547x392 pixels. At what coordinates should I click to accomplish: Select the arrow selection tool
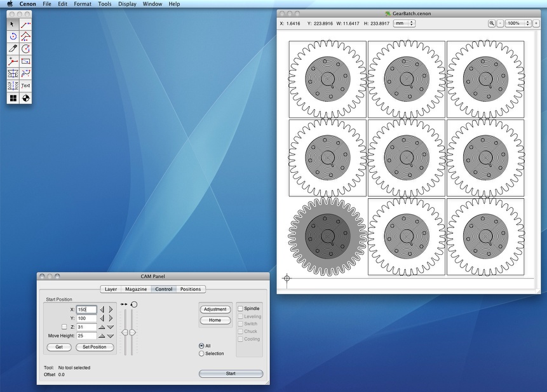[x=13, y=24]
